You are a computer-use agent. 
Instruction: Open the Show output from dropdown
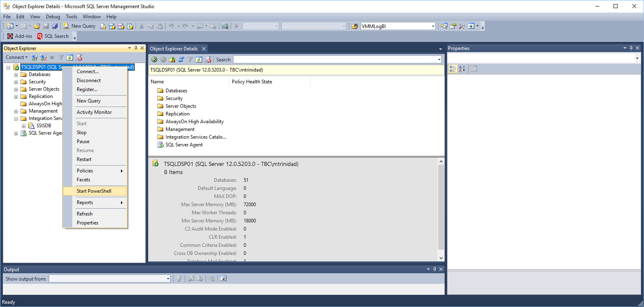[x=168, y=279]
